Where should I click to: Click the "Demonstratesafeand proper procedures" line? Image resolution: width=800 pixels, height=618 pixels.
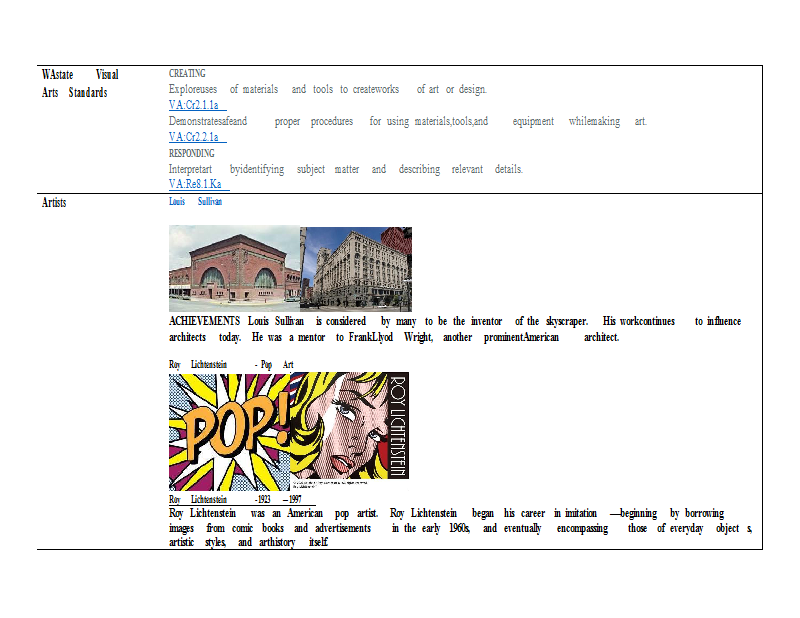pyautogui.click(x=408, y=121)
